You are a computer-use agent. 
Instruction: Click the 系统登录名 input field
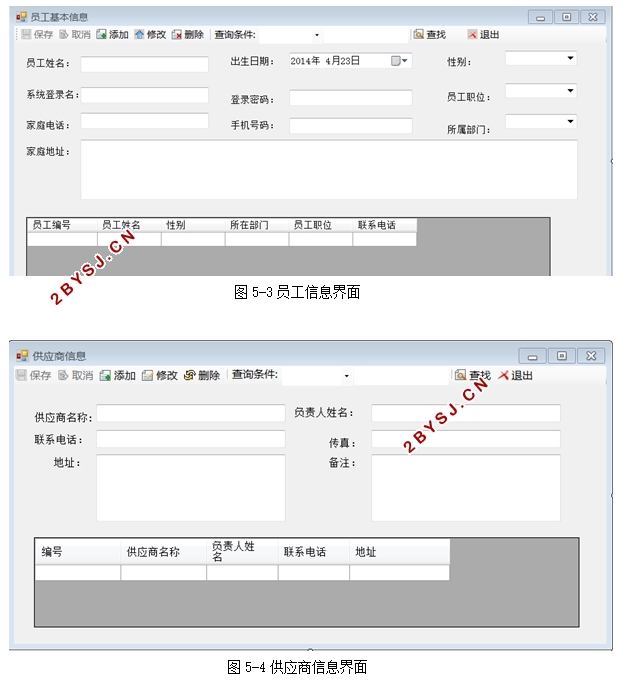[x=144, y=95]
